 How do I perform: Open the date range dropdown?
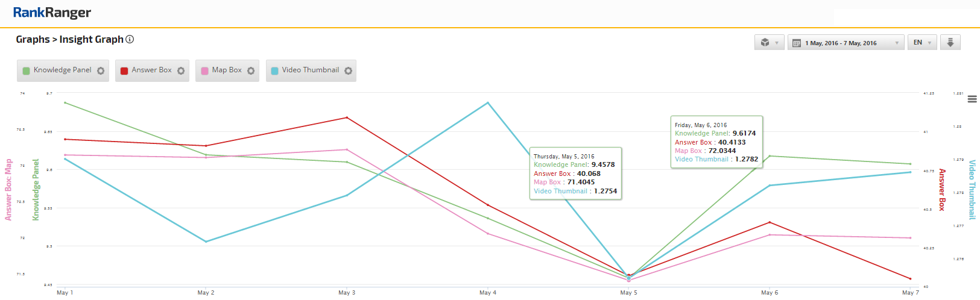(x=846, y=43)
